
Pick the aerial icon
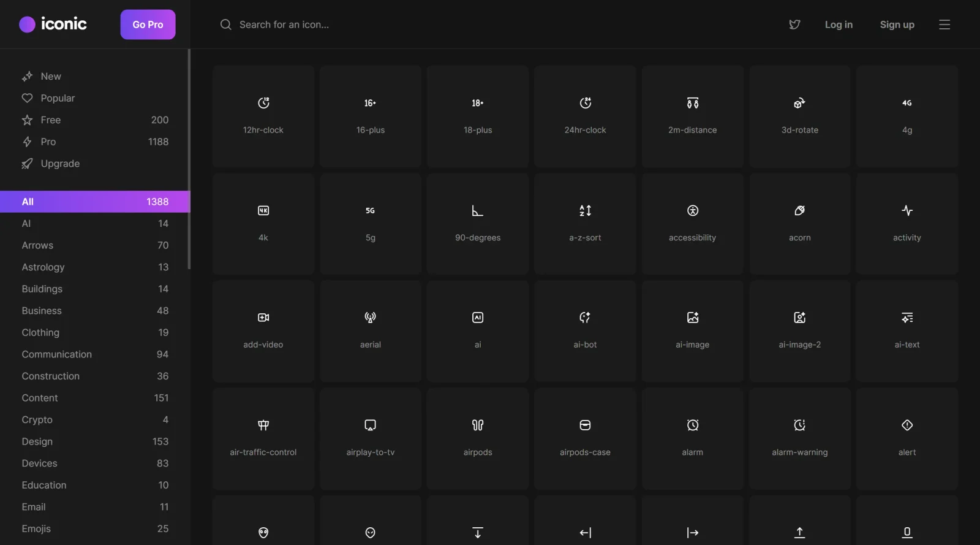(371, 331)
